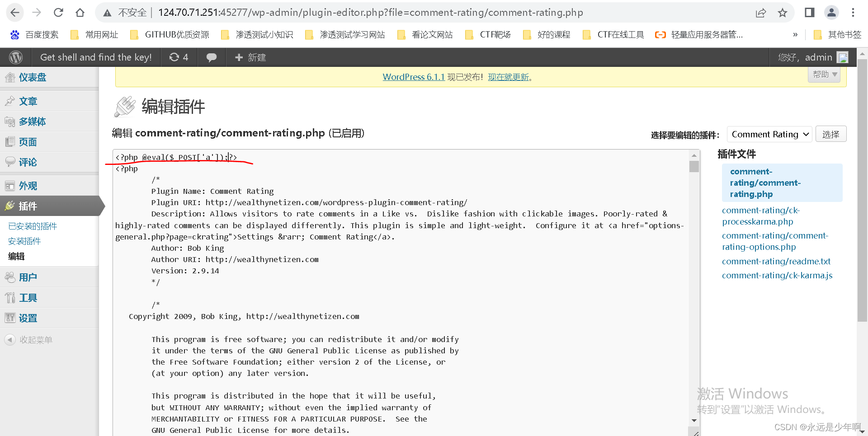Open comment-rating/readme.txt file
This screenshot has width=868, height=436.
[x=776, y=261]
